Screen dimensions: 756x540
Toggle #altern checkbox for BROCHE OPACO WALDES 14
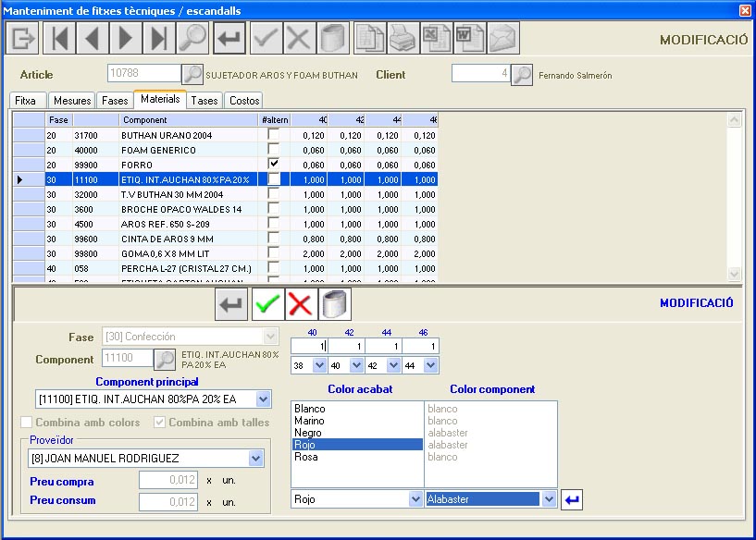tap(273, 208)
